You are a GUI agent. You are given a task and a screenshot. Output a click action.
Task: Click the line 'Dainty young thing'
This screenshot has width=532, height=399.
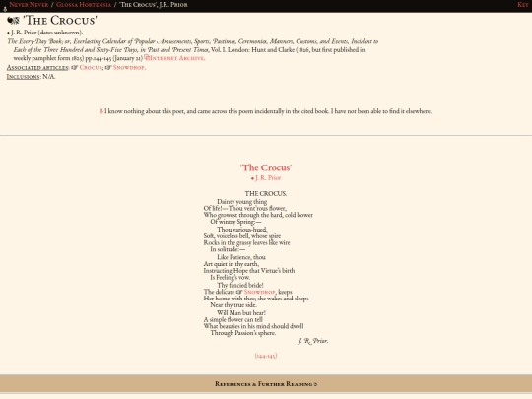point(242,202)
